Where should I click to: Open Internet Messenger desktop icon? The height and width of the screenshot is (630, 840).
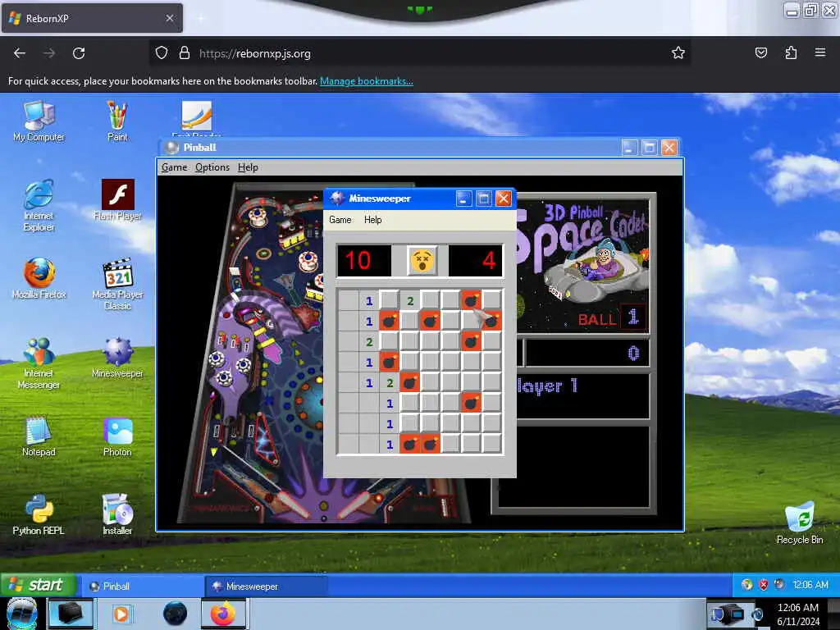click(x=39, y=363)
